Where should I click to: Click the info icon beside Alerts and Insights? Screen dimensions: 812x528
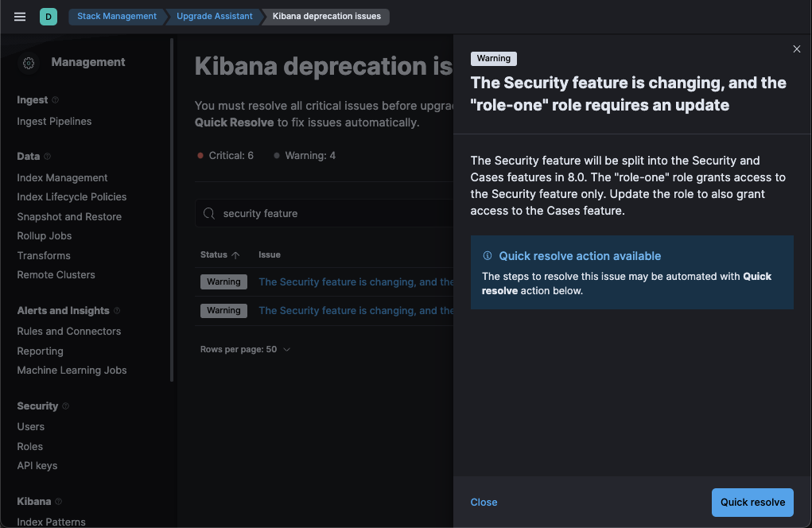(x=117, y=311)
